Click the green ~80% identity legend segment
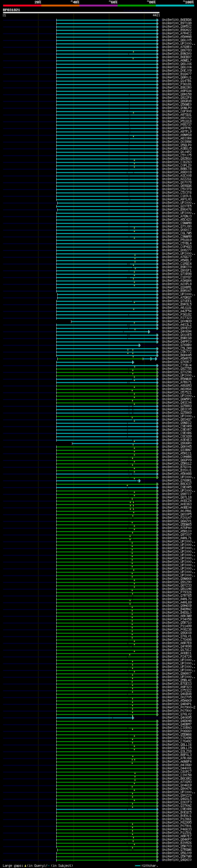This screenshot has height=868, width=197. [x=137, y=6]
